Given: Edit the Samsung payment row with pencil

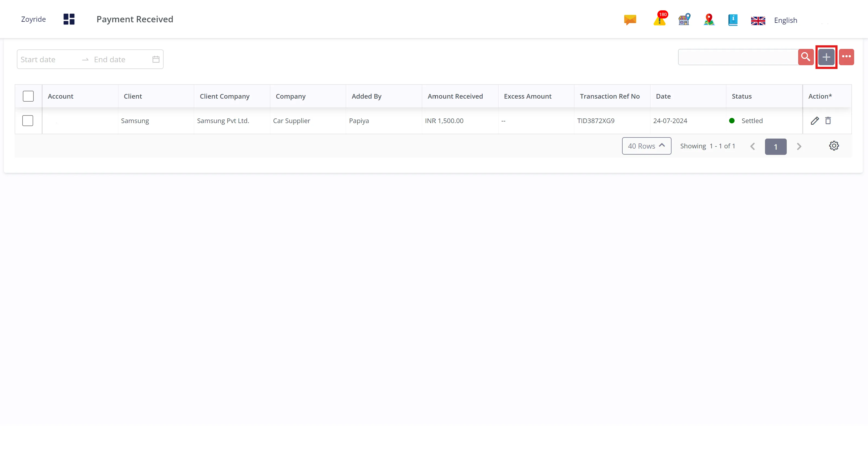Looking at the screenshot, I should coord(815,121).
